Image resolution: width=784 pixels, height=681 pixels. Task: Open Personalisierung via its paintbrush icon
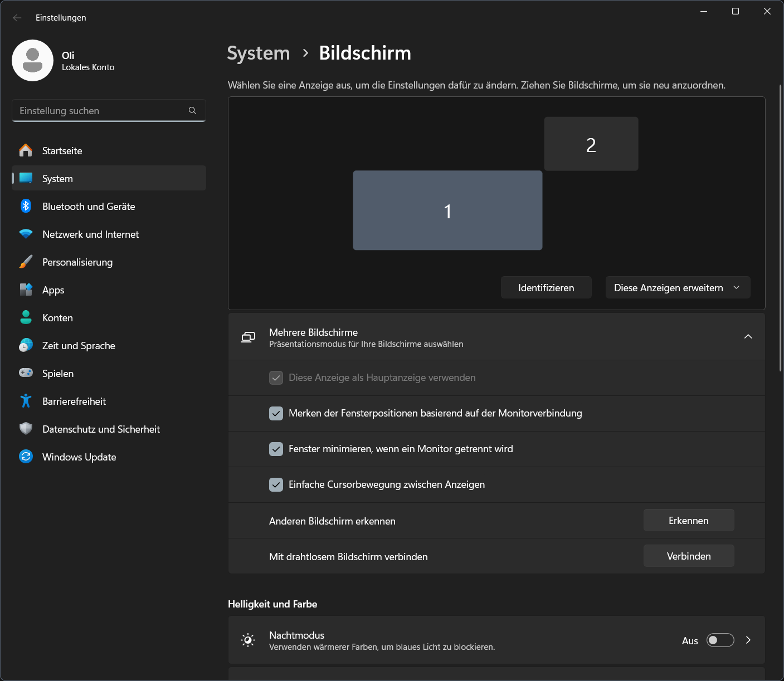click(26, 262)
